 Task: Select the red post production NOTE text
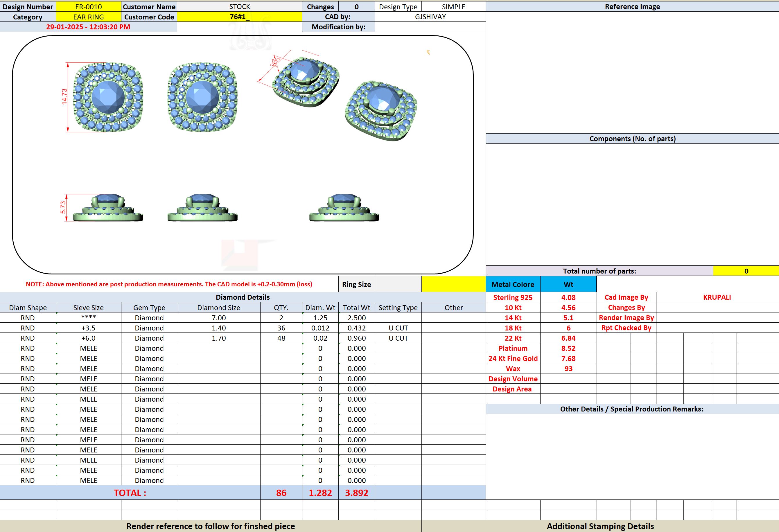169,284
